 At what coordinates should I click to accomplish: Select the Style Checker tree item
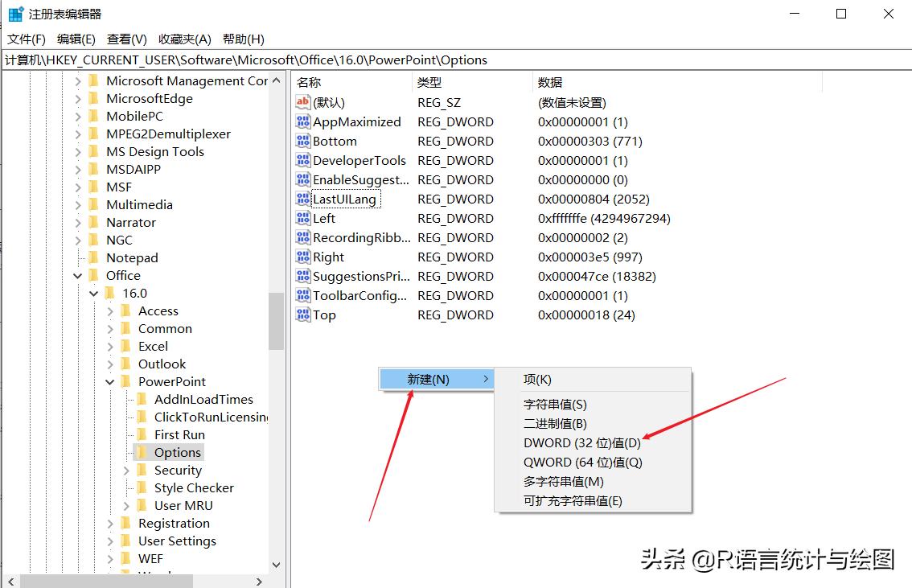tap(194, 488)
